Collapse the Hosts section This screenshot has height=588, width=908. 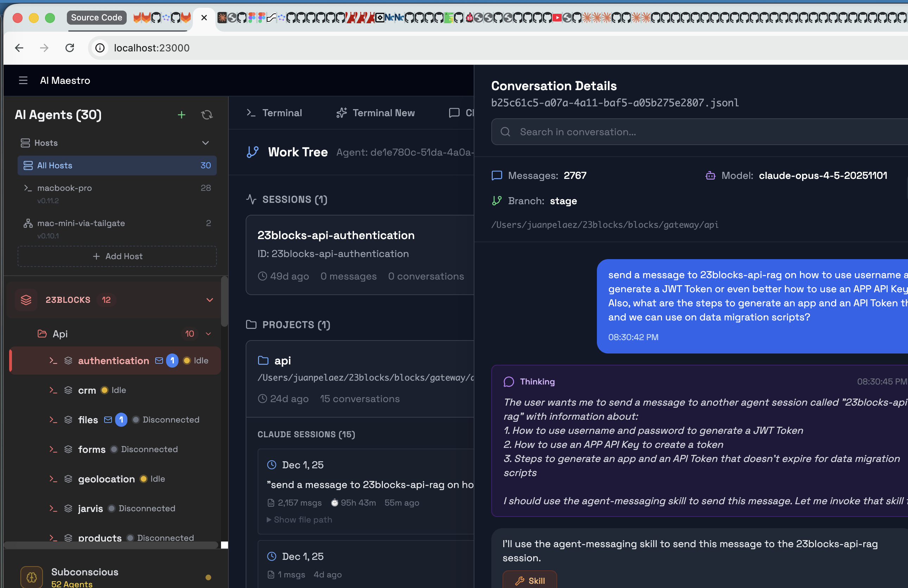click(x=206, y=143)
